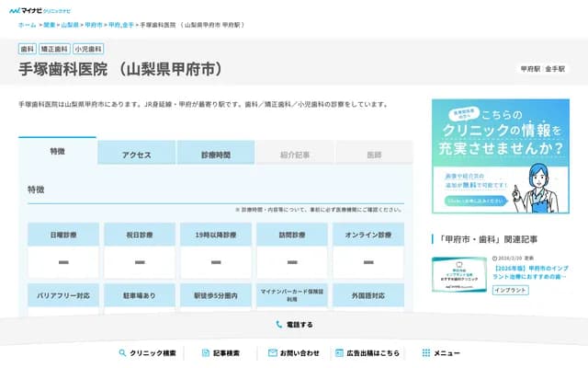Click the ad listing icon for 広告出稿はこちら
This screenshot has height=368, width=588.
tap(339, 352)
